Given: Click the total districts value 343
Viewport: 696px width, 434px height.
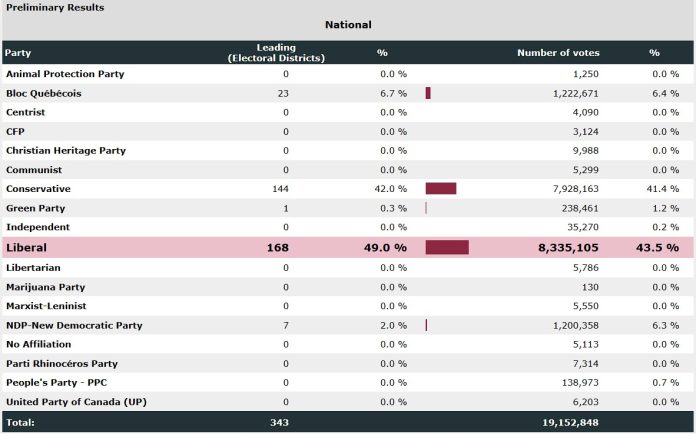Looking at the screenshot, I should click(x=279, y=423).
